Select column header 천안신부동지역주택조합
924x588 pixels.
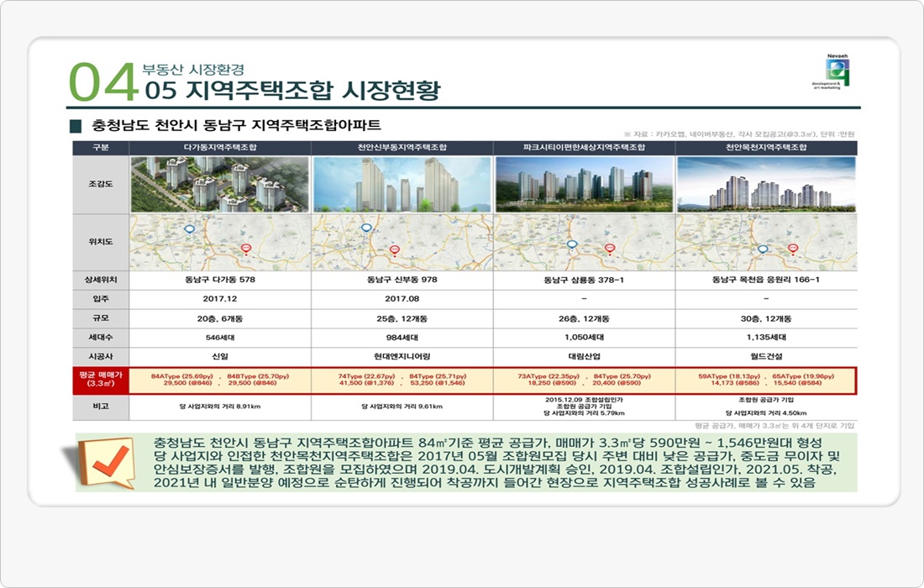tap(402, 147)
